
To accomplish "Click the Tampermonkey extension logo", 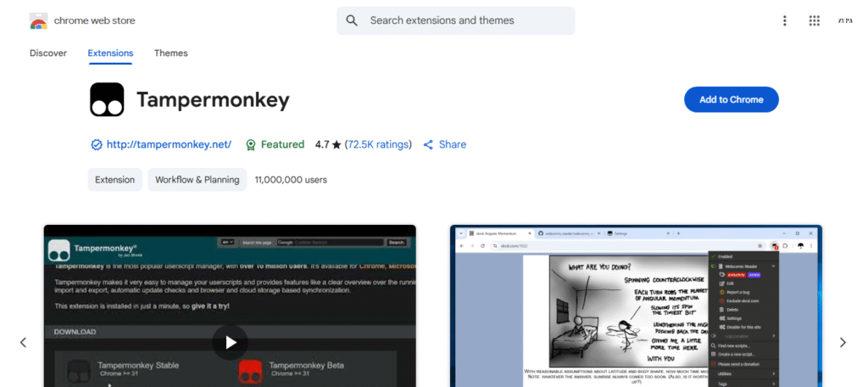I will [x=107, y=99].
